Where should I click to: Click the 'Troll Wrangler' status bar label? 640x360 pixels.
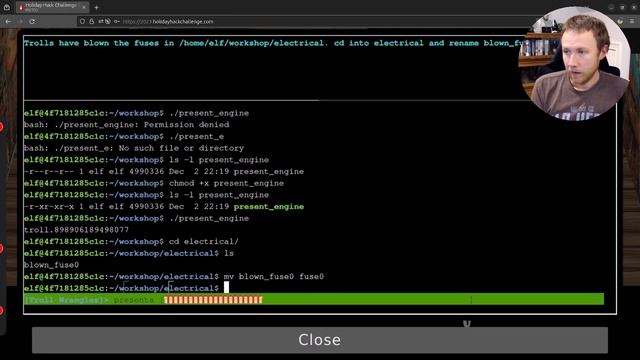[x=66, y=300]
